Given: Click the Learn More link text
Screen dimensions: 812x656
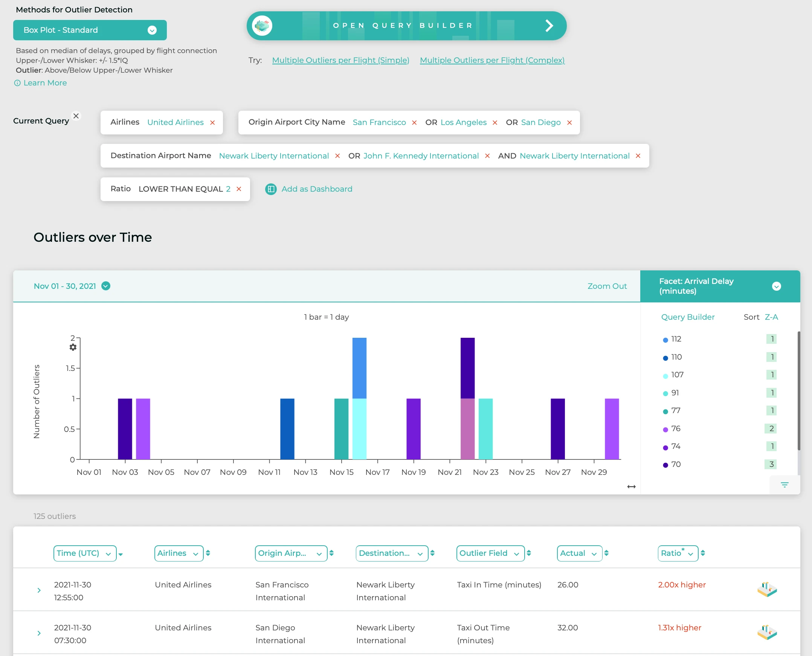Looking at the screenshot, I should [x=45, y=83].
